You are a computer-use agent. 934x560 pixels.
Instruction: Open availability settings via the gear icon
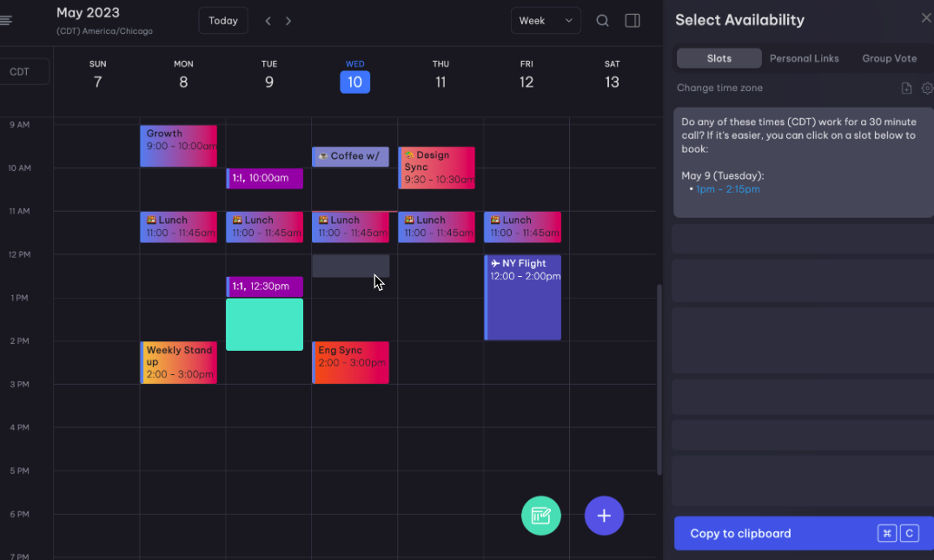pos(926,88)
